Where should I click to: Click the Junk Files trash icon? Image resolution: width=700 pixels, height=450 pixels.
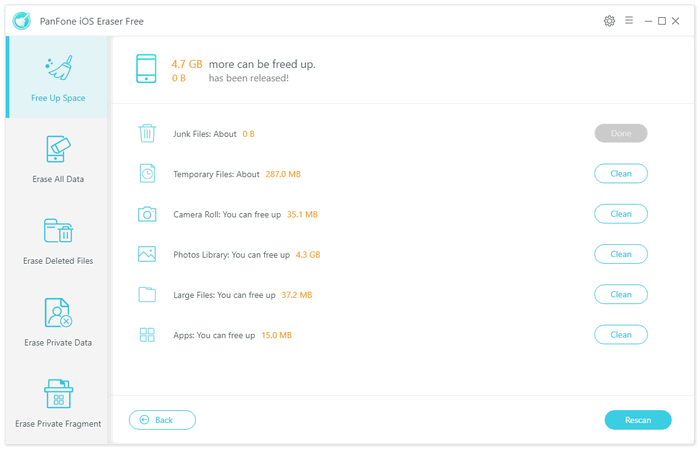pos(147,133)
